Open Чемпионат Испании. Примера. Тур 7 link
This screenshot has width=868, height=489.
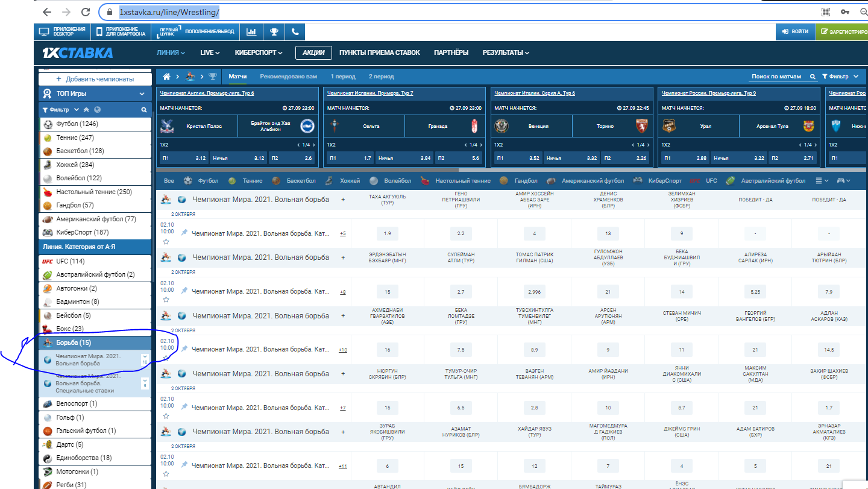(370, 93)
